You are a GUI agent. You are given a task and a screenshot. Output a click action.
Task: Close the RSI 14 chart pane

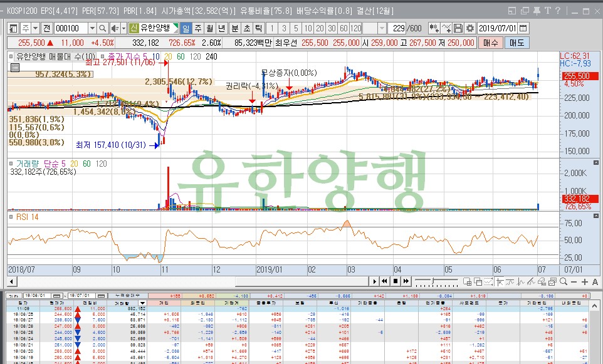point(596,216)
